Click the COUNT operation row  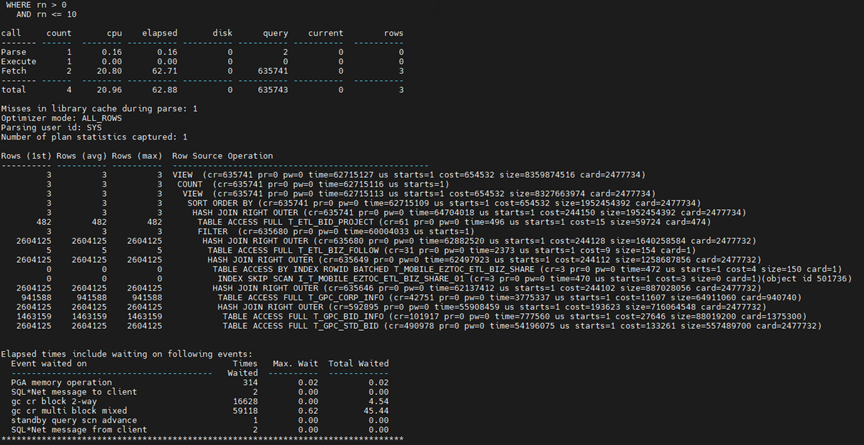tap(313, 184)
